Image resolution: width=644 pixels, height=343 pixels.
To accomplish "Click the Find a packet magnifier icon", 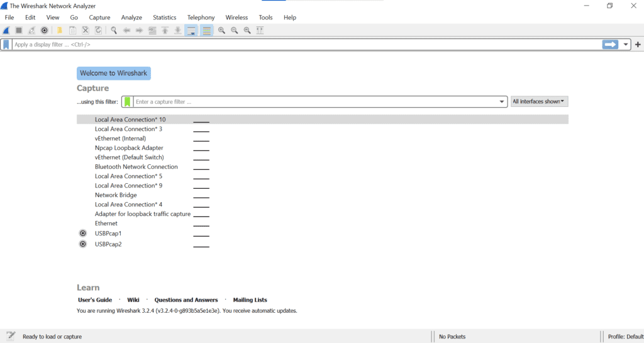I will (114, 30).
